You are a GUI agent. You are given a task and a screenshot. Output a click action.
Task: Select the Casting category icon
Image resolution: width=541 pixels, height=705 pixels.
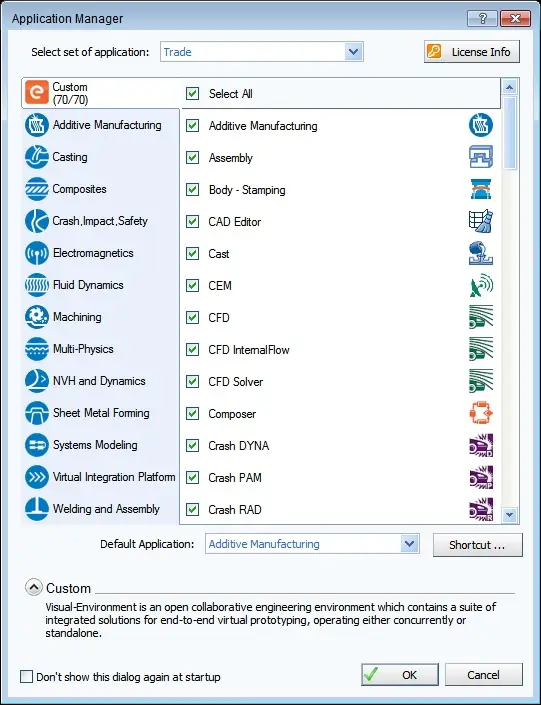pos(36,157)
